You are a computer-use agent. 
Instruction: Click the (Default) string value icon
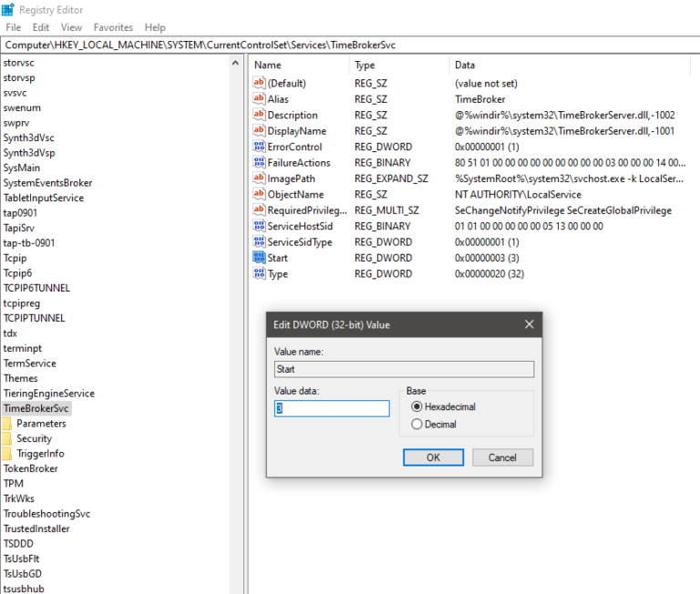259,83
